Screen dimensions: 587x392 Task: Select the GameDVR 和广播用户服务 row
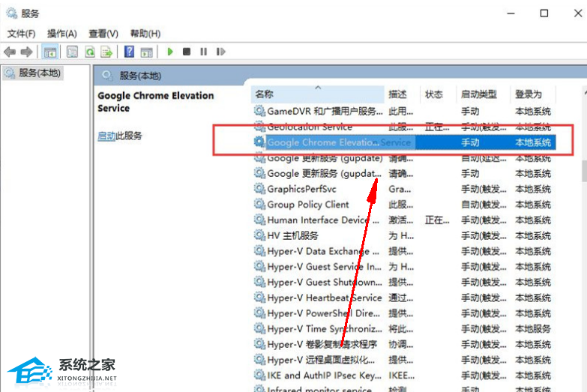403,111
